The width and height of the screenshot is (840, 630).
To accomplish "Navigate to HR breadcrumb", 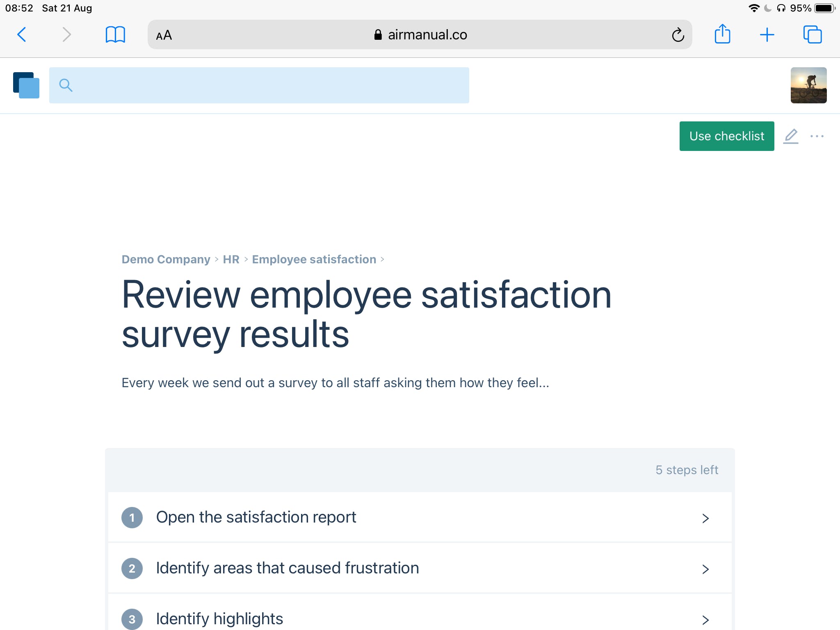I will click(231, 259).
